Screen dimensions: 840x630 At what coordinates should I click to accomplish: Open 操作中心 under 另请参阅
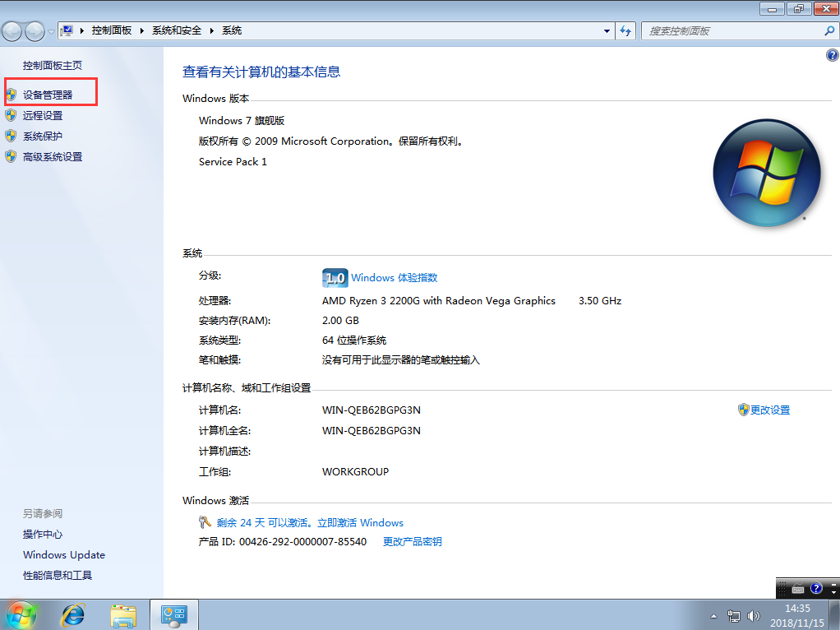(43, 534)
